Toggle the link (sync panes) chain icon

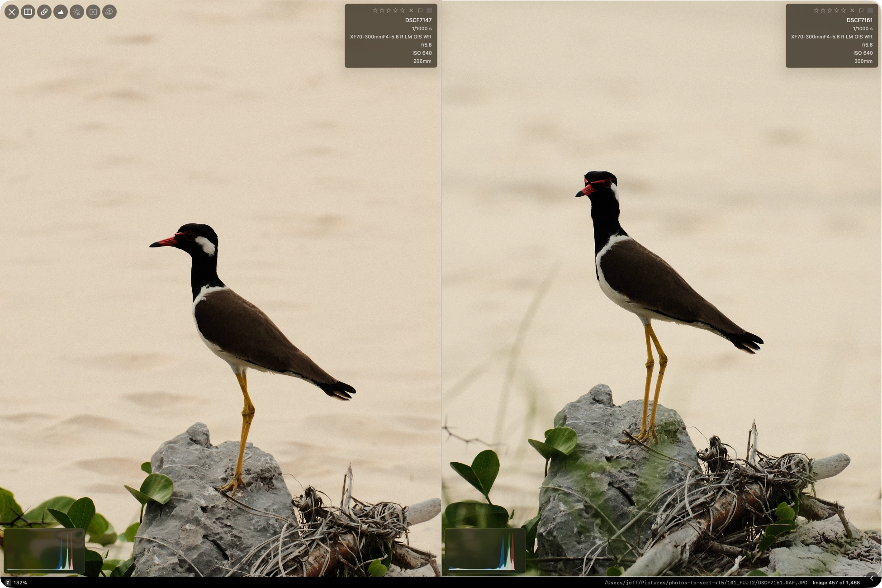click(x=44, y=12)
